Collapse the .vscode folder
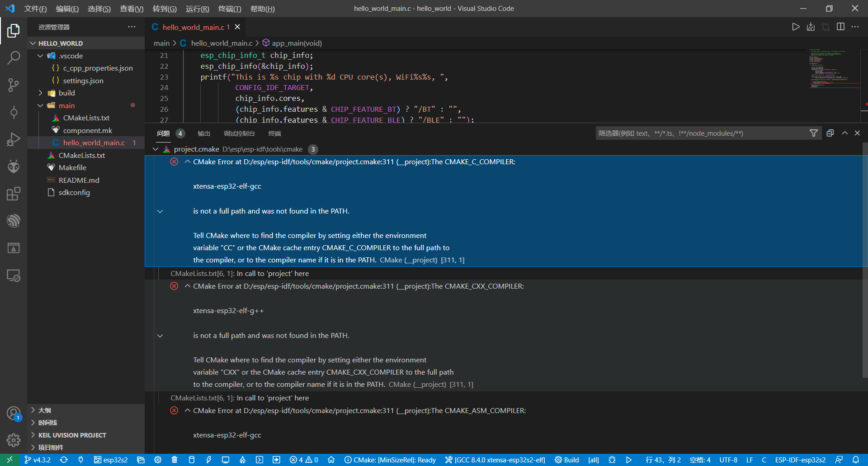The image size is (868, 466). pos(40,56)
